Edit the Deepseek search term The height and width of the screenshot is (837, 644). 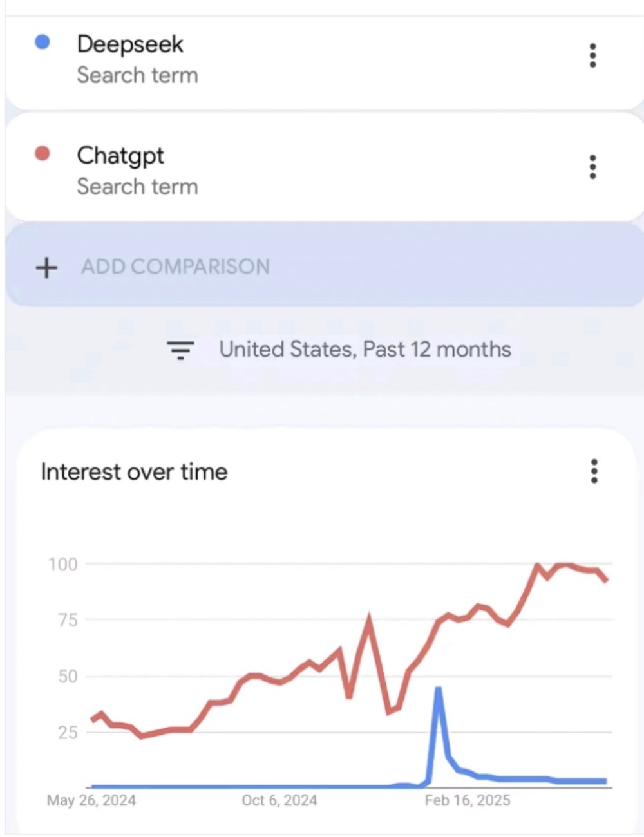pyautogui.click(x=130, y=44)
